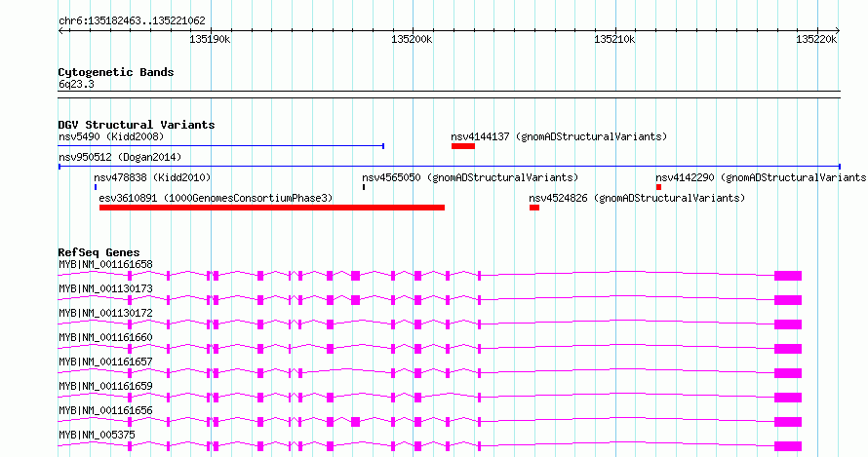
Task: Click the large last exon of NM_001161656
Action: coord(788,422)
